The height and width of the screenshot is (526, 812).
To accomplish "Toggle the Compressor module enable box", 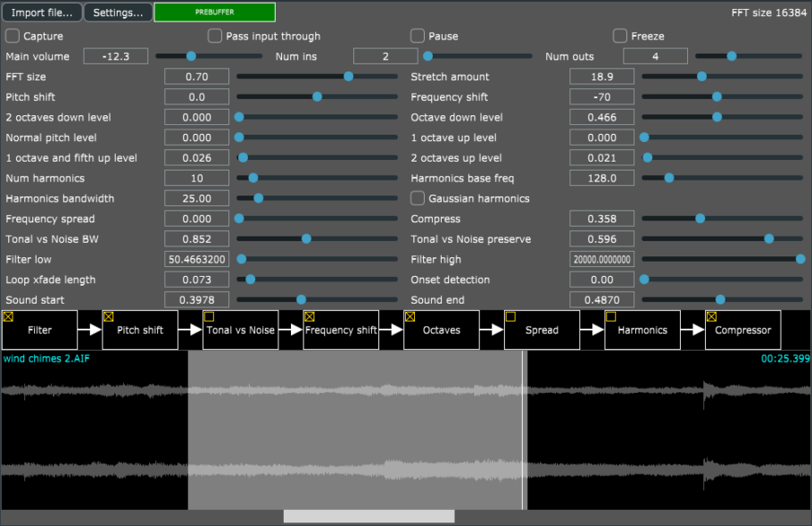I will pos(712,314).
